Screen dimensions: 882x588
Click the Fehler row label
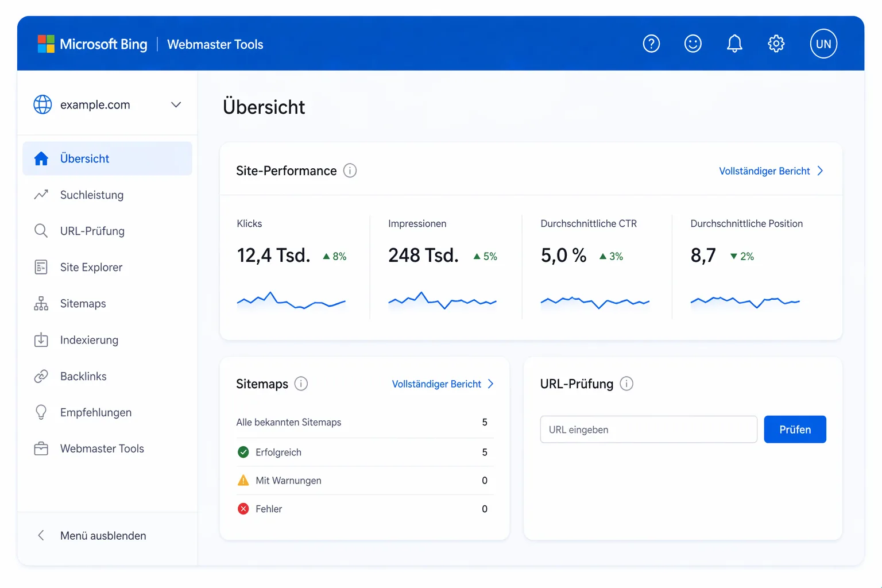point(269,509)
